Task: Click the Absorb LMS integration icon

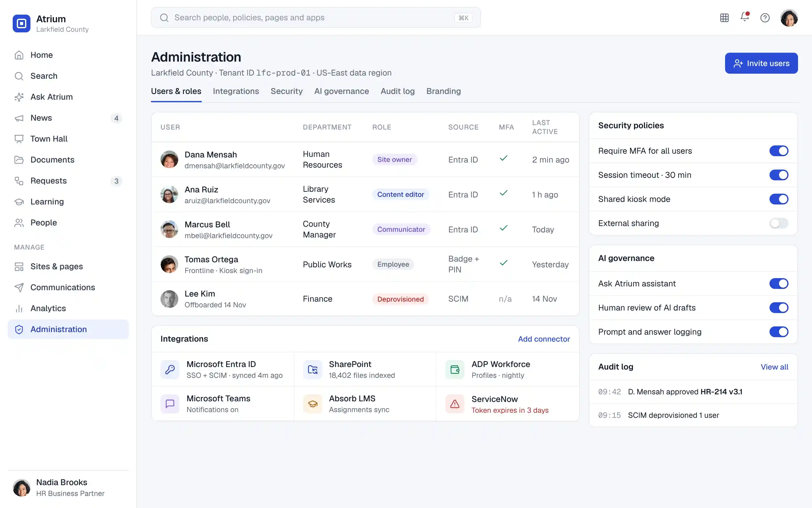Action: pos(312,404)
